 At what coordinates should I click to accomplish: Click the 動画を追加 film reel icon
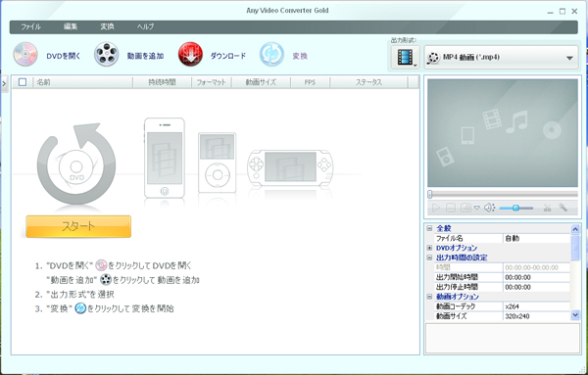pyautogui.click(x=107, y=55)
